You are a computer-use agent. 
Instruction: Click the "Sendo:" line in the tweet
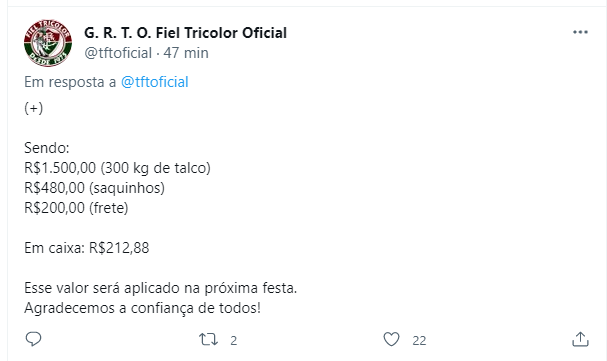(x=47, y=148)
